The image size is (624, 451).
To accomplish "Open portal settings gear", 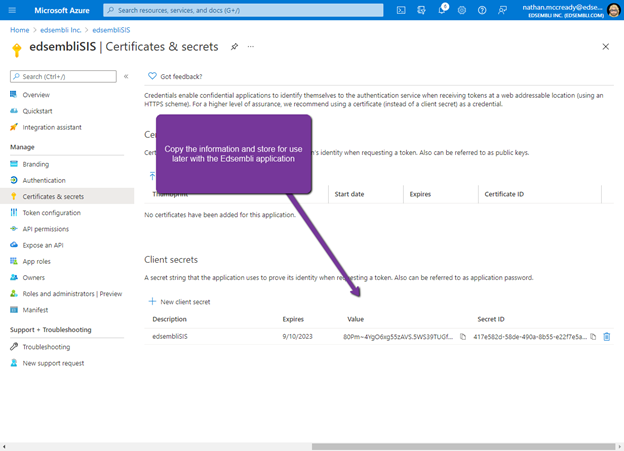I will (462, 10).
